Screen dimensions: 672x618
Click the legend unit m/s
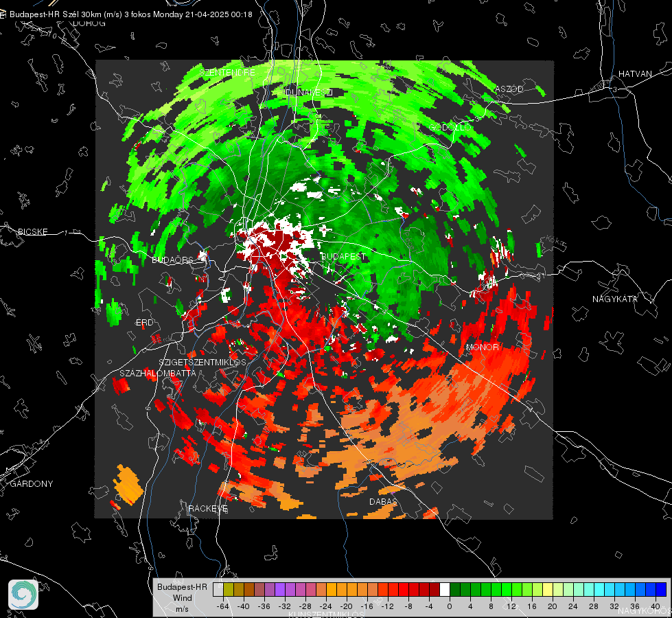click(x=182, y=609)
